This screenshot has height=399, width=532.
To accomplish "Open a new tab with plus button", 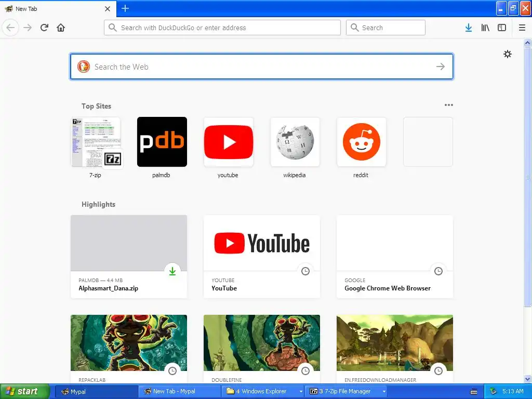I will [125, 8].
